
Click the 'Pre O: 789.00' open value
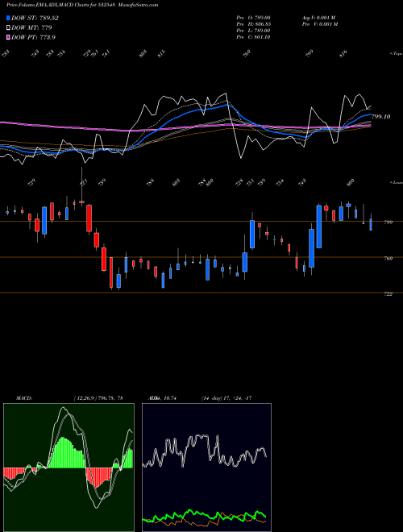coord(253,17)
